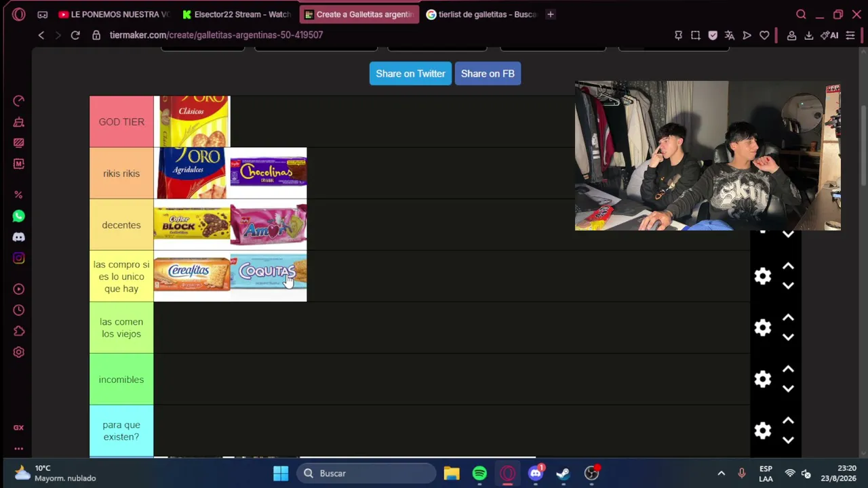The image size is (868, 488).
Task: Open File Explorer from the taskbar
Action: (x=452, y=473)
